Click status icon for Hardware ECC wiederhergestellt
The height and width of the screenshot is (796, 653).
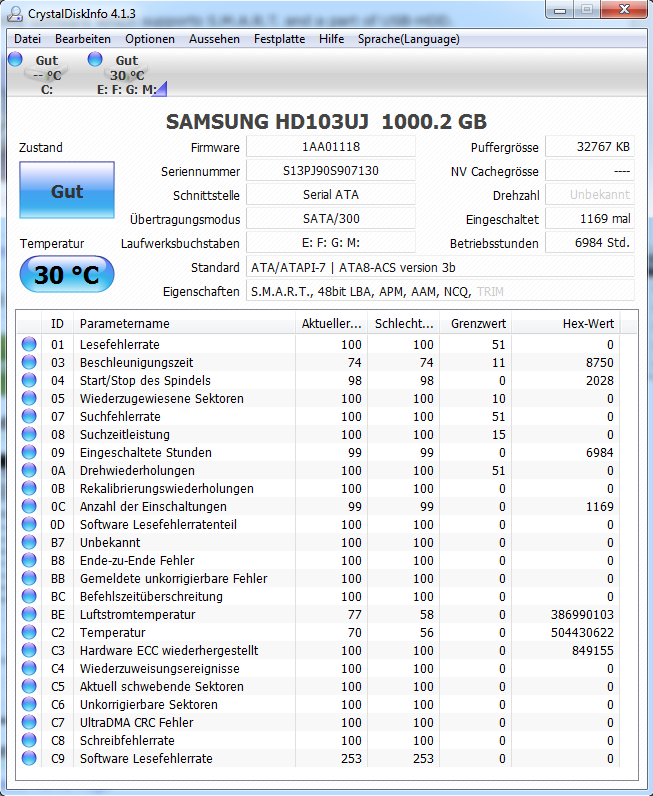pyautogui.click(x=29, y=650)
